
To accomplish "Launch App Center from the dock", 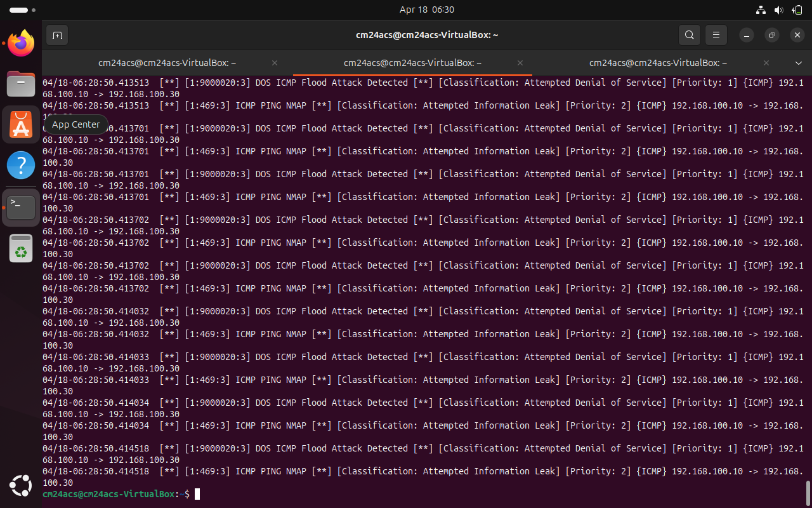I will click(21, 124).
